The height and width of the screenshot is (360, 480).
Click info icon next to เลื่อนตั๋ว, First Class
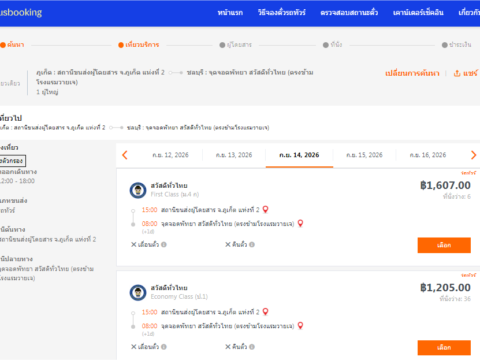tap(164, 245)
